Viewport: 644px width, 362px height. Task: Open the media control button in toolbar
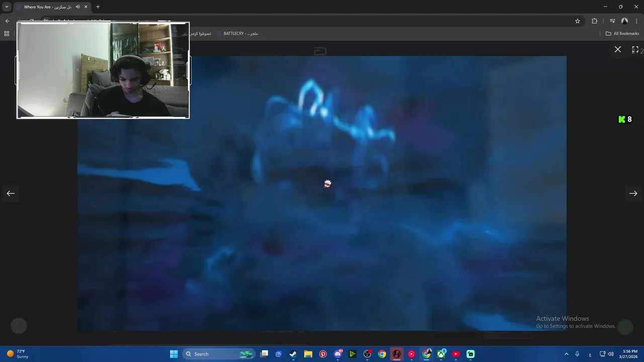[612, 21]
